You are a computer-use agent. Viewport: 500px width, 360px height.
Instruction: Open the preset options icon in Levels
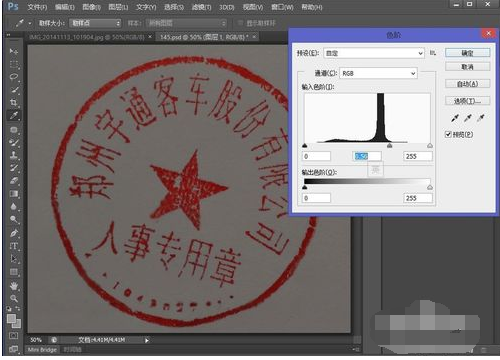(x=433, y=53)
